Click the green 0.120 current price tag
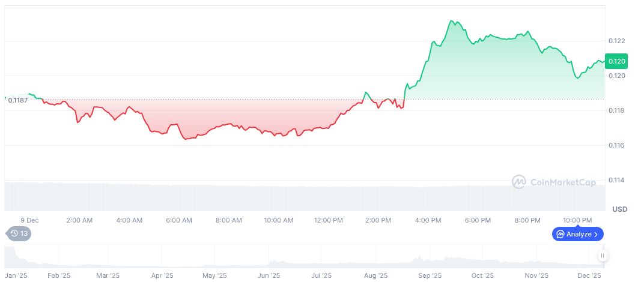 (617, 61)
